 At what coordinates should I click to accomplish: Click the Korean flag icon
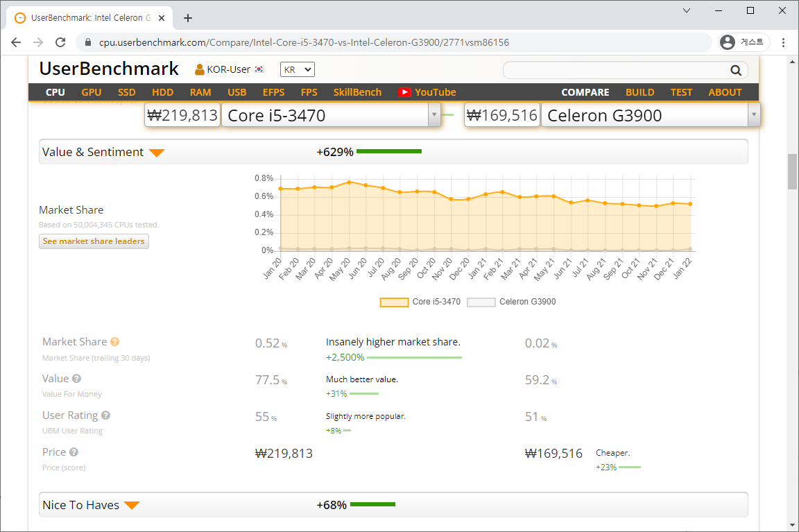tap(259, 69)
